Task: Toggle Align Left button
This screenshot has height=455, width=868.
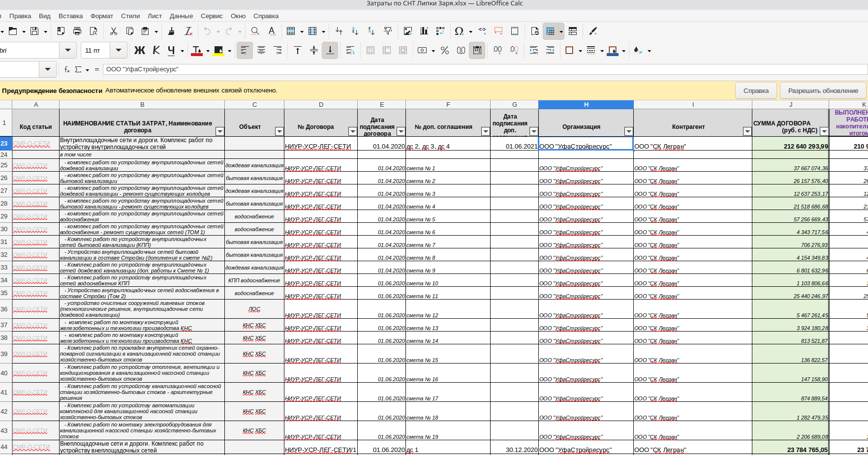Action: 245,50
